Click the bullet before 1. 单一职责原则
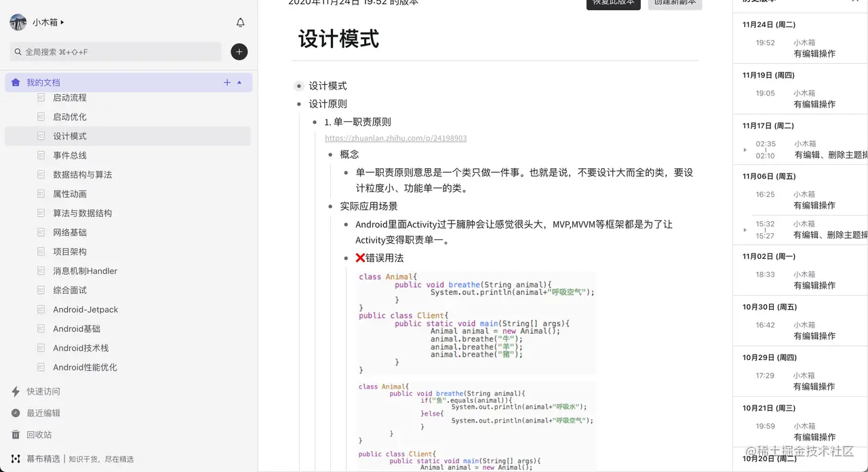868x472 pixels. click(315, 122)
